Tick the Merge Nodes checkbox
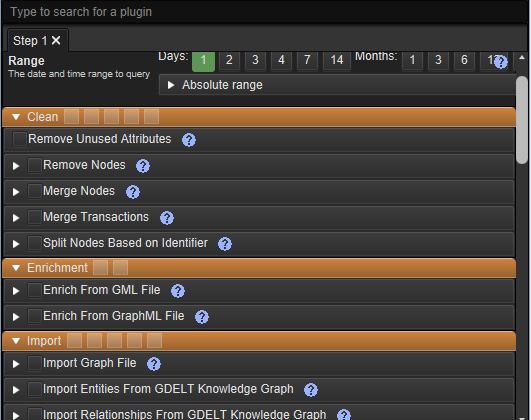This screenshot has width=531, height=420. coord(35,191)
